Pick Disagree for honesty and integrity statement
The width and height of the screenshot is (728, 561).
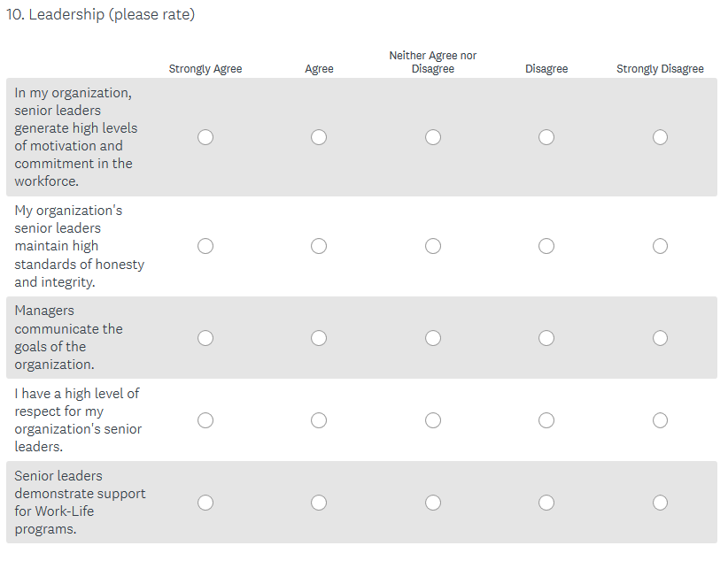click(546, 246)
